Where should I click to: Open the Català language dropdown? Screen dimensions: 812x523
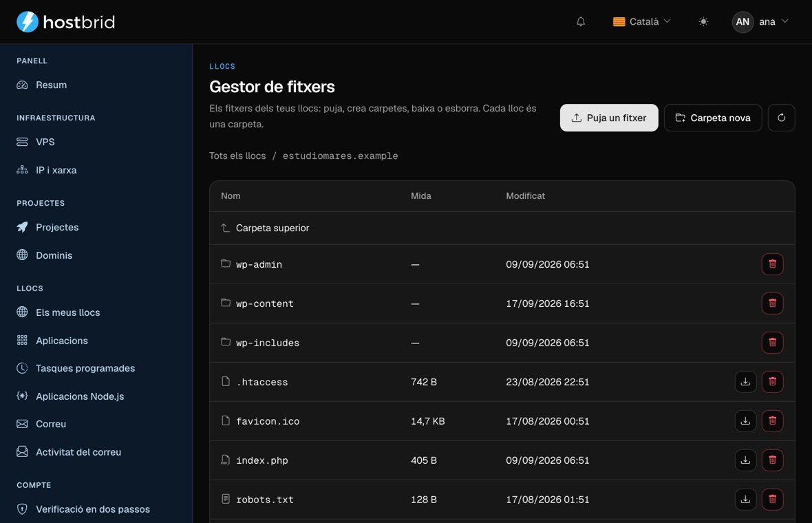(641, 22)
